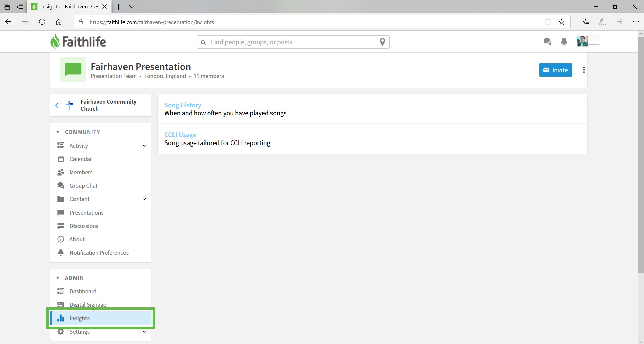Screen dimensions: 644x344
Task: Open the notifications bell icon
Action: tap(564, 42)
